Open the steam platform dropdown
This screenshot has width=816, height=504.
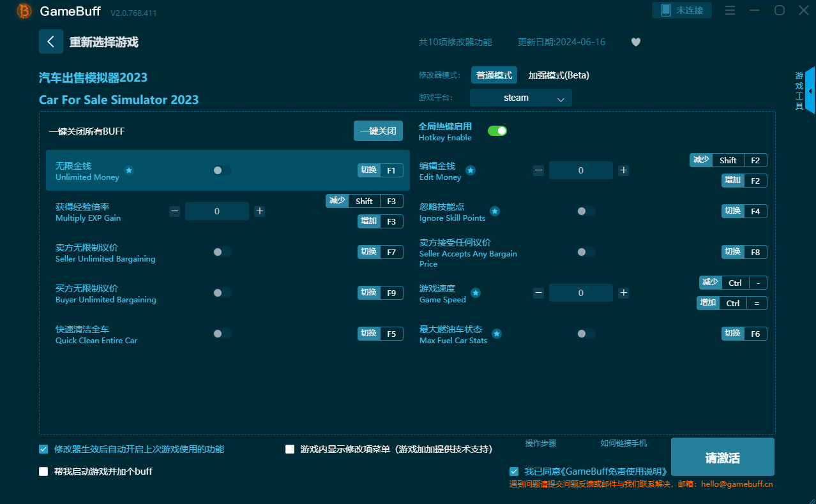point(521,98)
